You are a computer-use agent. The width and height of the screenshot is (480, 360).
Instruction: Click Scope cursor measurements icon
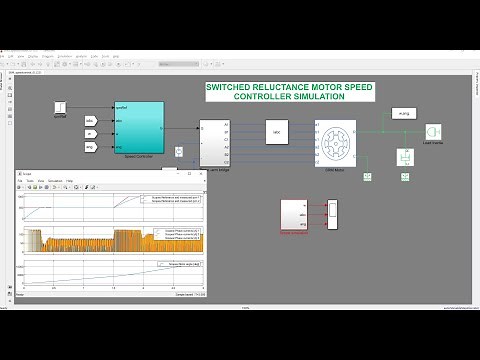[93, 187]
